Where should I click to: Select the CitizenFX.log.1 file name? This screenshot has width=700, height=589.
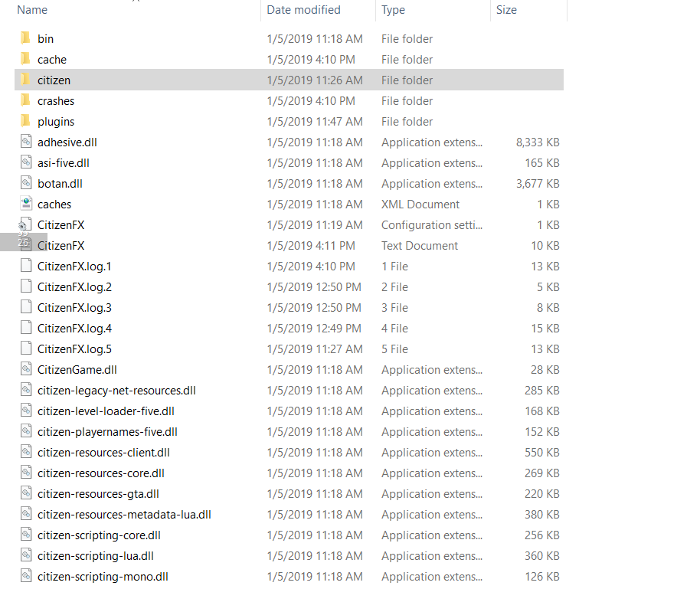[74, 266]
